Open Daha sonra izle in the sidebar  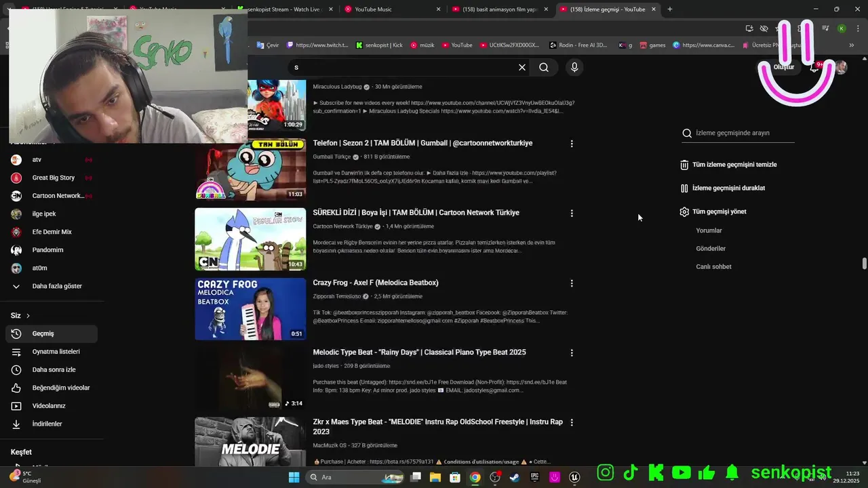52,369
